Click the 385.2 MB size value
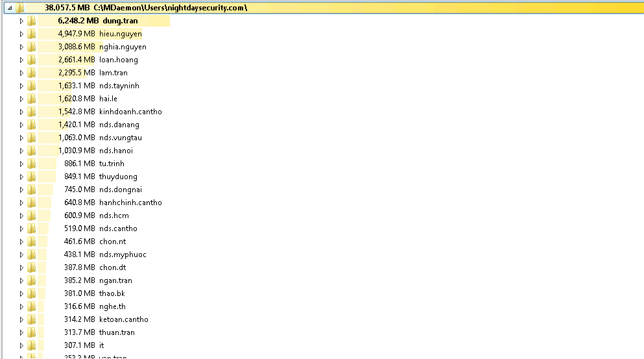The image size is (644, 359). (80, 280)
